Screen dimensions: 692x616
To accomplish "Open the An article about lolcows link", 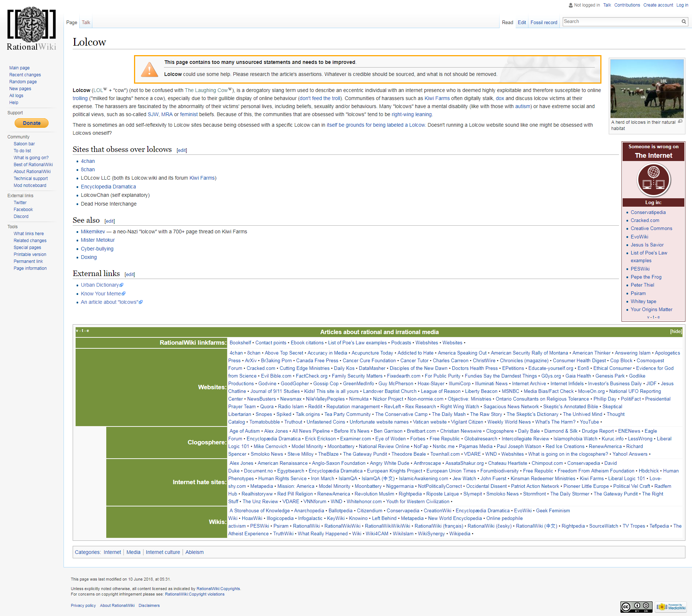I will click(111, 302).
